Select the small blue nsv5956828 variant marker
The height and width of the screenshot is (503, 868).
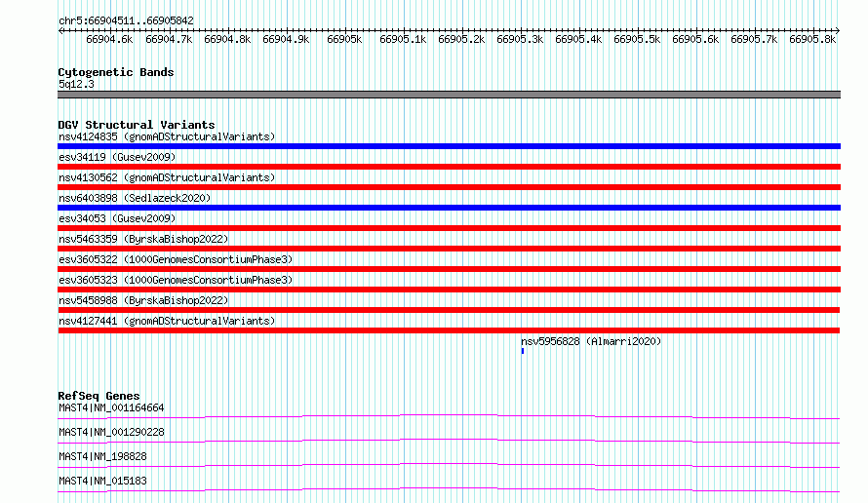tap(522, 351)
